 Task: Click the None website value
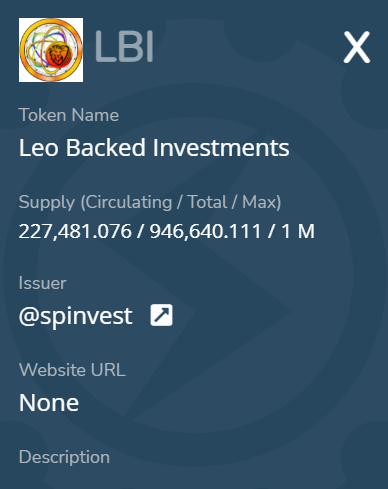49,403
